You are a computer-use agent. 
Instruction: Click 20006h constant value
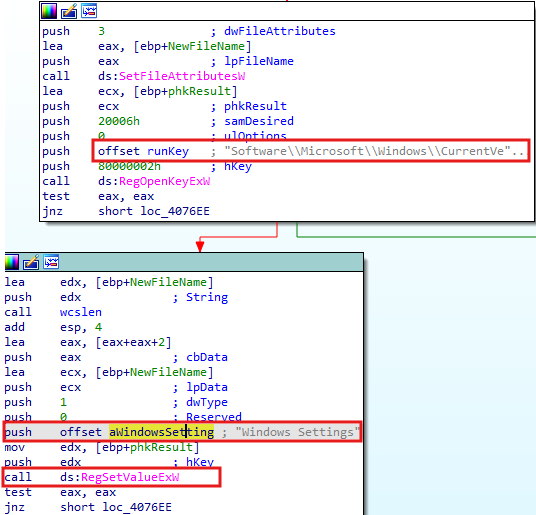coord(119,121)
